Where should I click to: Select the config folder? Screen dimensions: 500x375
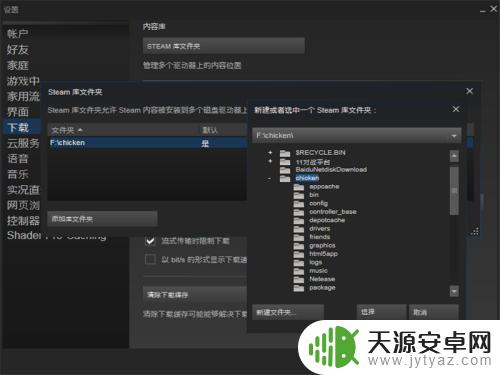pos(318,203)
